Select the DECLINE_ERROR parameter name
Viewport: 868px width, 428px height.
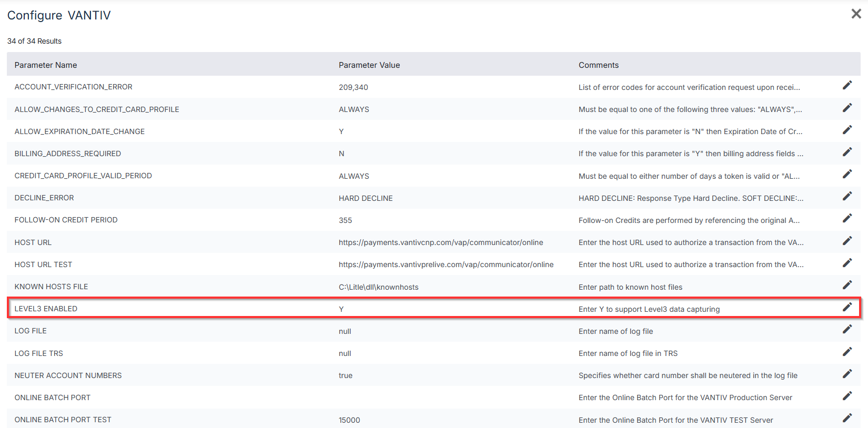point(44,198)
